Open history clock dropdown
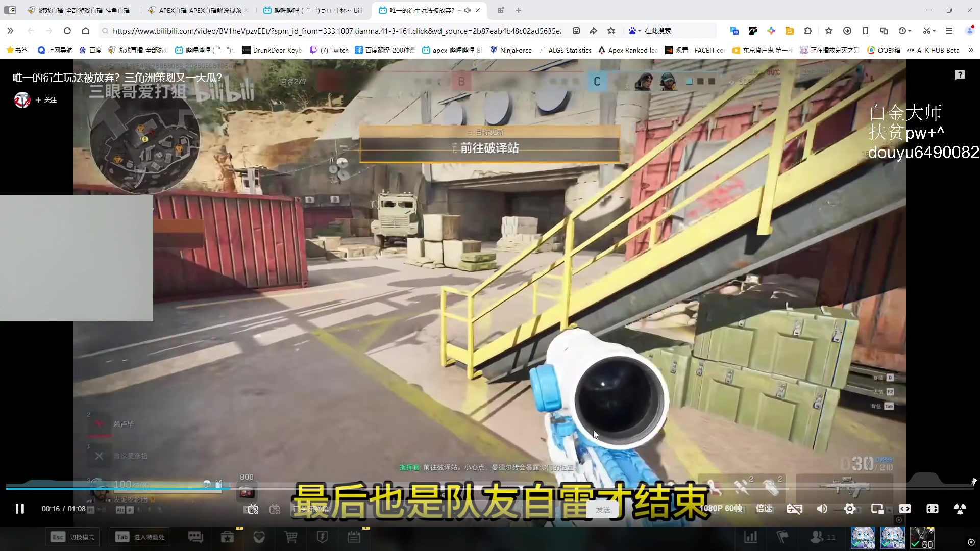This screenshot has height=551, width=980. click(905, 31)
